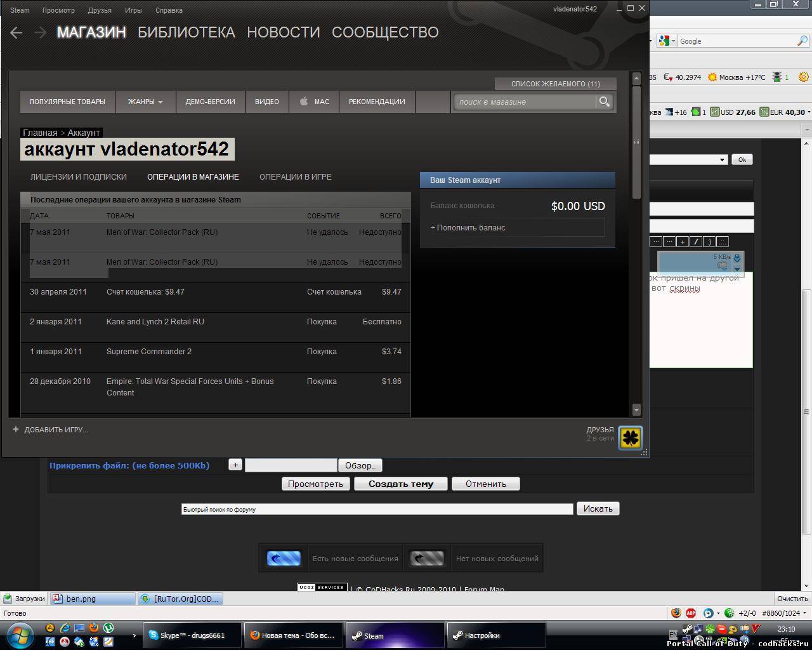The image size is (812, 650).
Task: Click the traffic light icon in browser toolbar
Action: click(776, 77)
